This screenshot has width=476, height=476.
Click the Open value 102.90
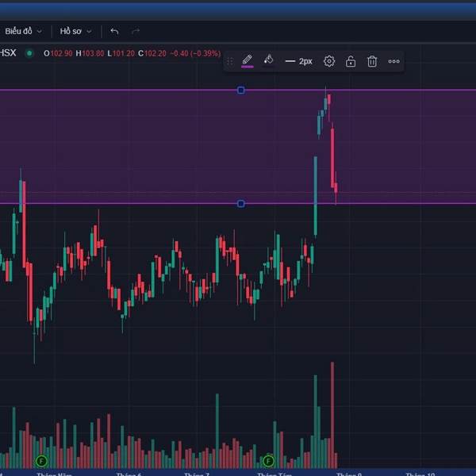(61, 53)
